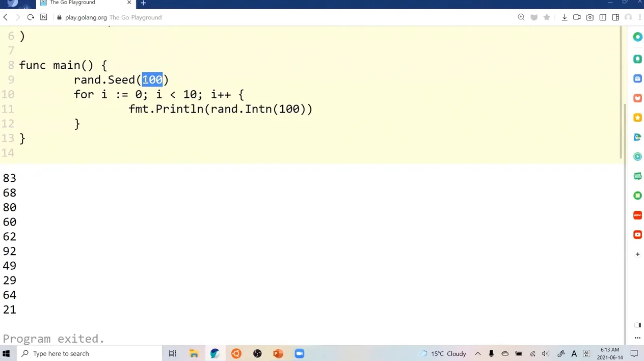This screenshot has height=361, width=644.
Task: Click the topmost green ring sidebar icon
Action: [x=637, y=37]
